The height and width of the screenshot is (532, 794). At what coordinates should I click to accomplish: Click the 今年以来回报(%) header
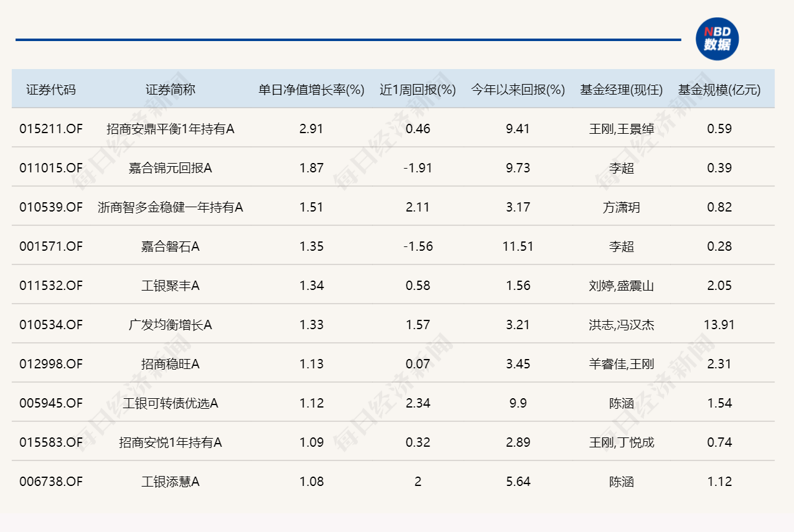point(516,89)
